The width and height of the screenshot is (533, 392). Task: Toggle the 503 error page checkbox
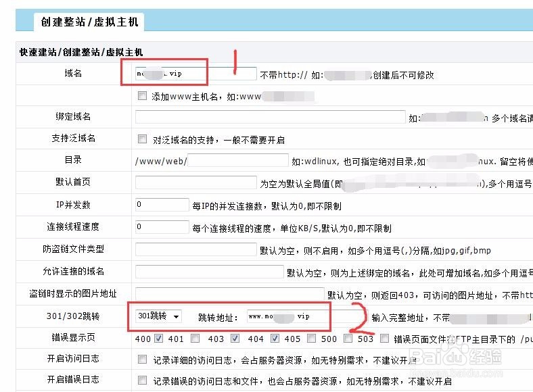[x=384, y=339]
